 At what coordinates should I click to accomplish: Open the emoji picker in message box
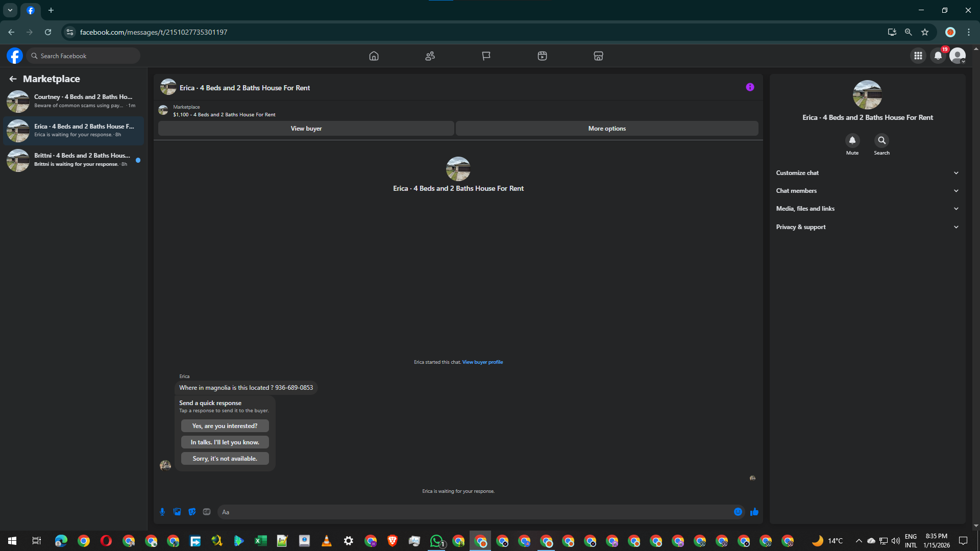coord(738,512)
